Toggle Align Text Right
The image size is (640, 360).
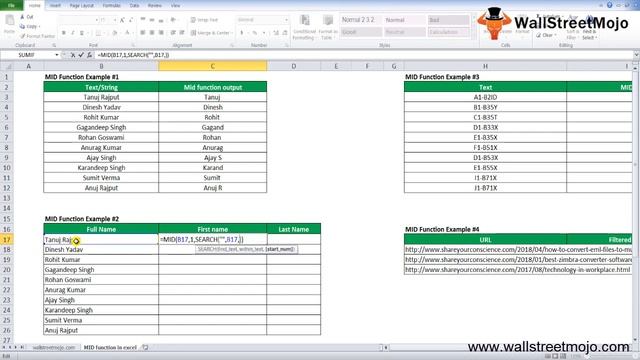tap(161, 33)
